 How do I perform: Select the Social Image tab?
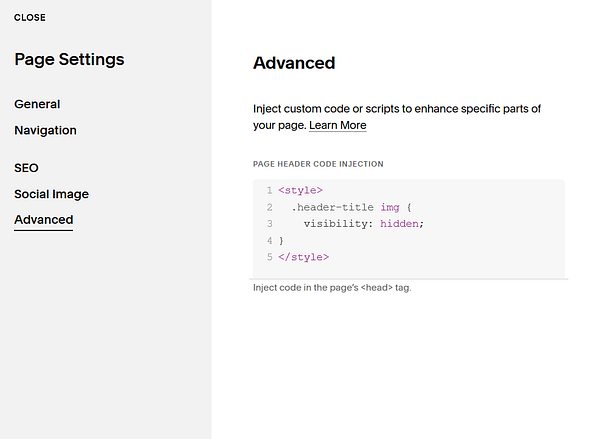pyautogui.click(x=51, y=194)
